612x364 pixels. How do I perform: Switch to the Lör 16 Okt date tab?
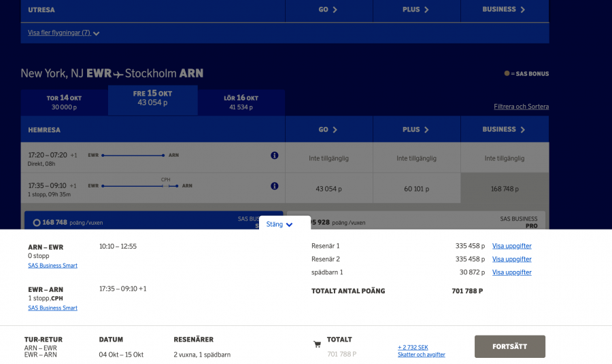click(x=241, y=102)
